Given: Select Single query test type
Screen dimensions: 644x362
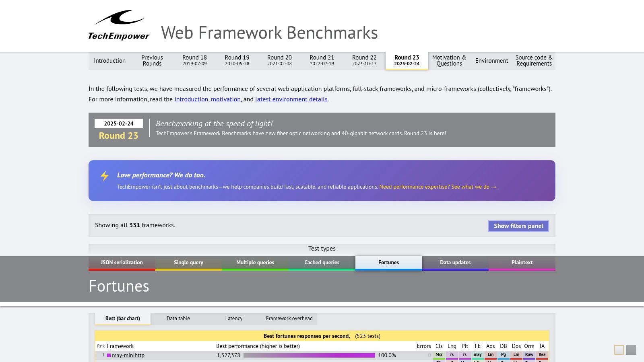Looking at the screenshot, I should click(188, 263).
